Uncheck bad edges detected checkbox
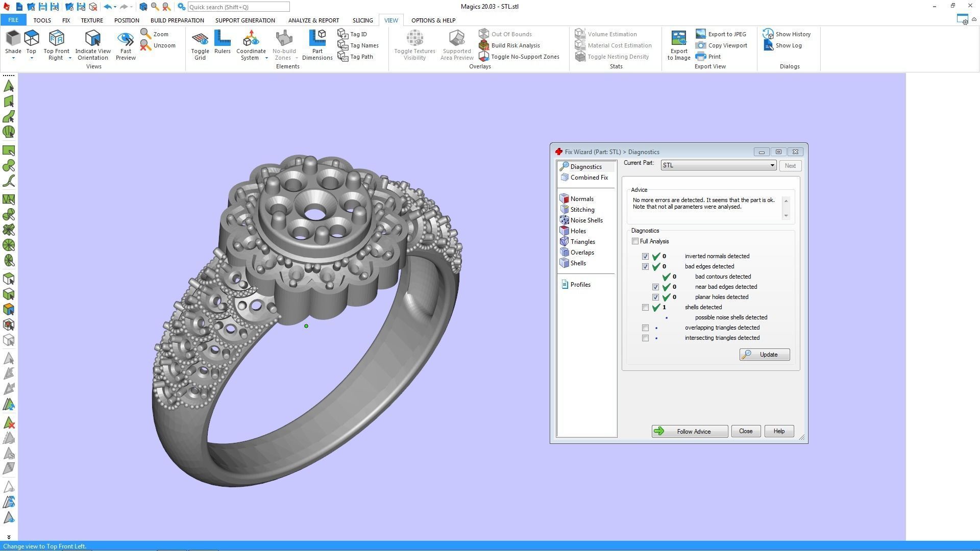This screenshot has height=551, width=980. click(x=645, y=266)
